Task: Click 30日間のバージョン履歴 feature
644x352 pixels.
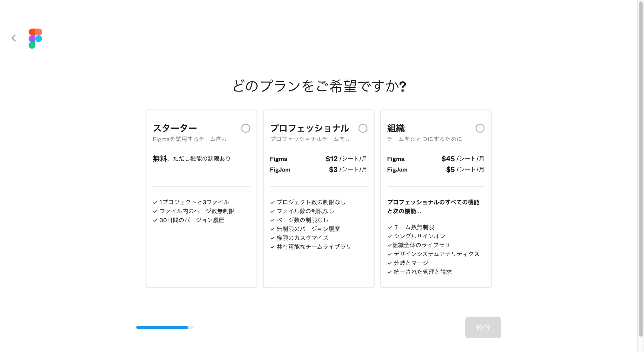Action: tap(192, 220)
